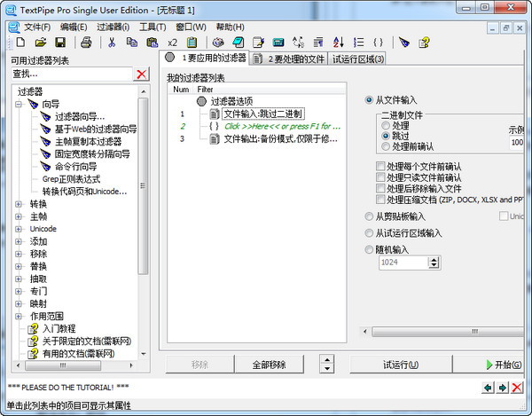
Task: Check the 处理后移除输入文件 option
Action: click(x=380, y=188)
